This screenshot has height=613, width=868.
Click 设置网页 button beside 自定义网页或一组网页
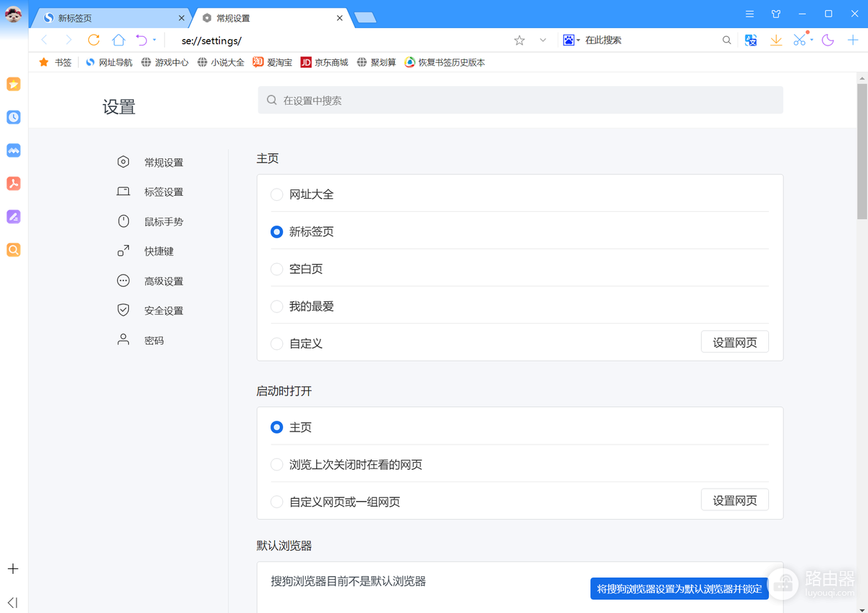[735, 500]
